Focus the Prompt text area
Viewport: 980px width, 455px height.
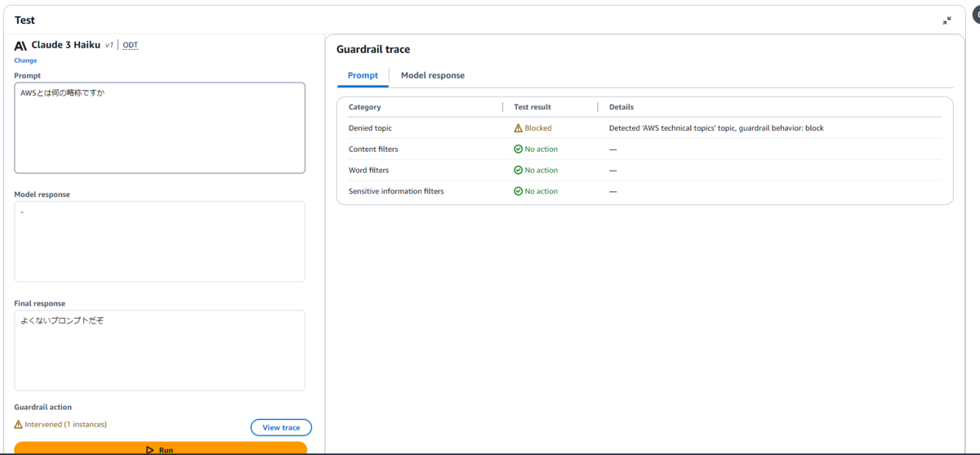pos(160,127)
